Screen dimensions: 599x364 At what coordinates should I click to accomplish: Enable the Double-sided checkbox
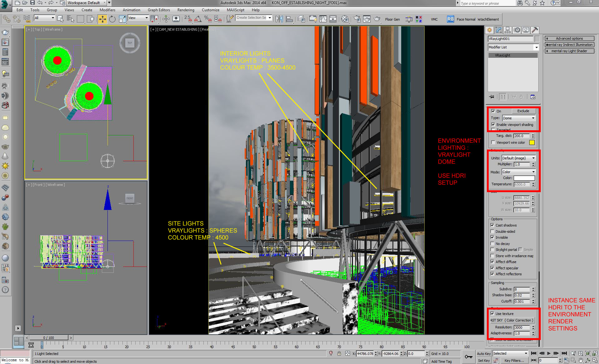[x=492, y=231]
